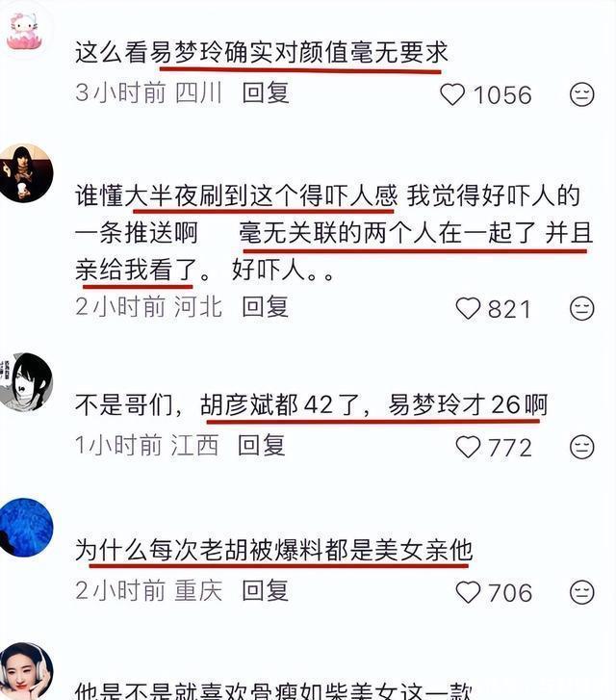Open the blue avatar of Chongqing commenter
The width and height of the screenshot is (616, 700).
[x=25, y=528]
